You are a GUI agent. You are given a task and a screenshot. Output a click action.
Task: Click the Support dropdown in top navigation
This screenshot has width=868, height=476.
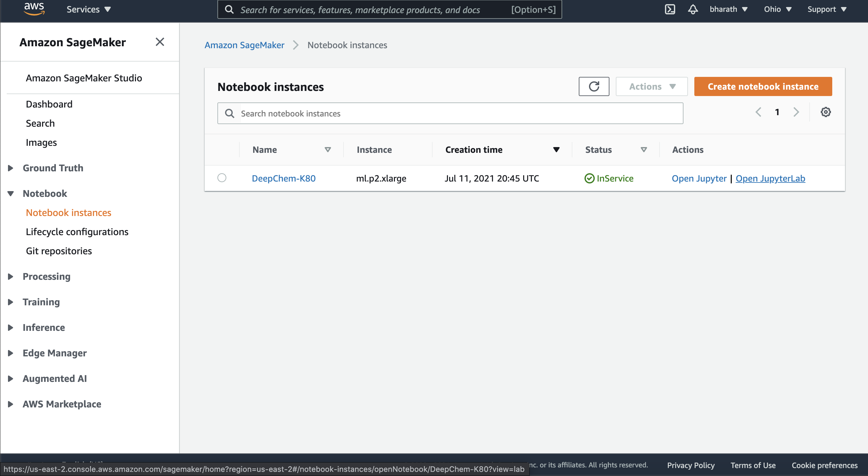[827, 9]
